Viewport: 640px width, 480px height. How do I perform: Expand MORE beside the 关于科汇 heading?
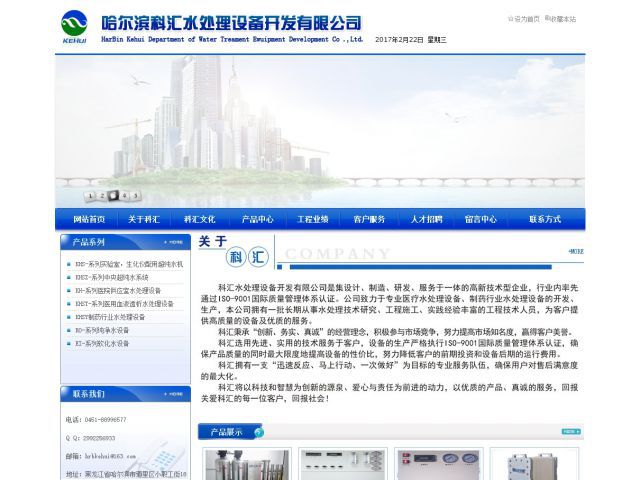click(575, 252)
